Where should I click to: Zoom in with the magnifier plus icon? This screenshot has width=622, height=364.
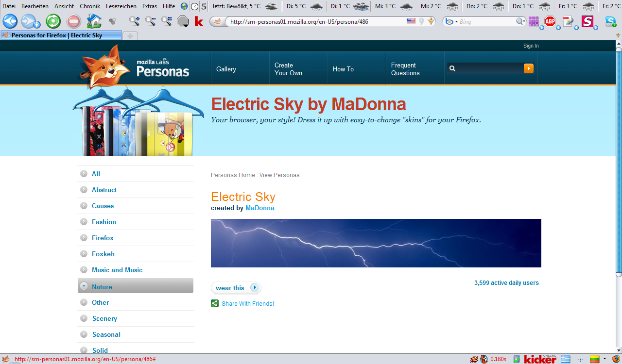pyautogui.click(x=135, y=21)
